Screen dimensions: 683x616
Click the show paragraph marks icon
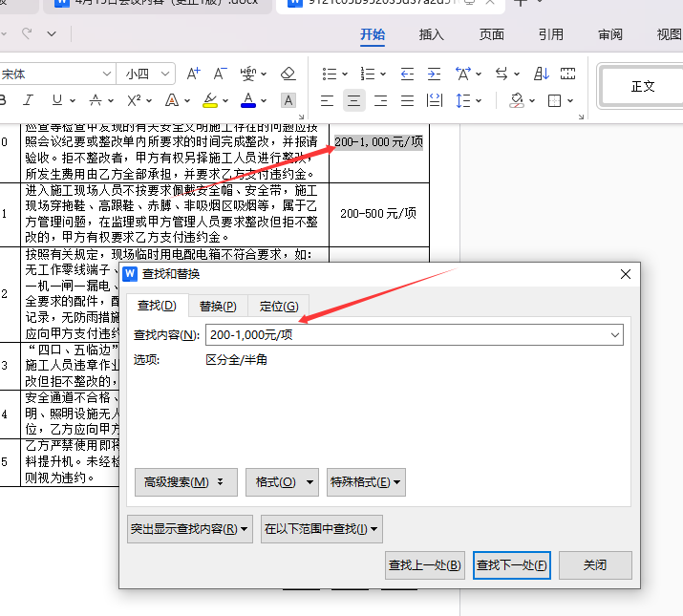tap(568, 74)
